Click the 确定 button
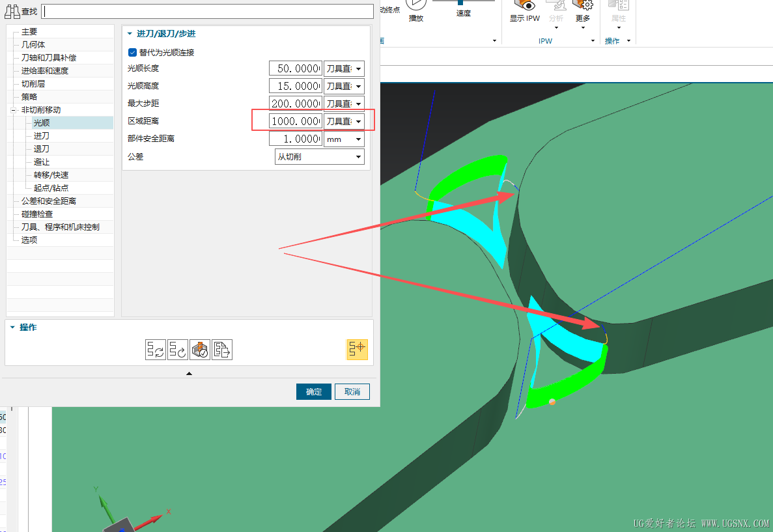Screen dimensions: 773x532 tap(313, 392)
